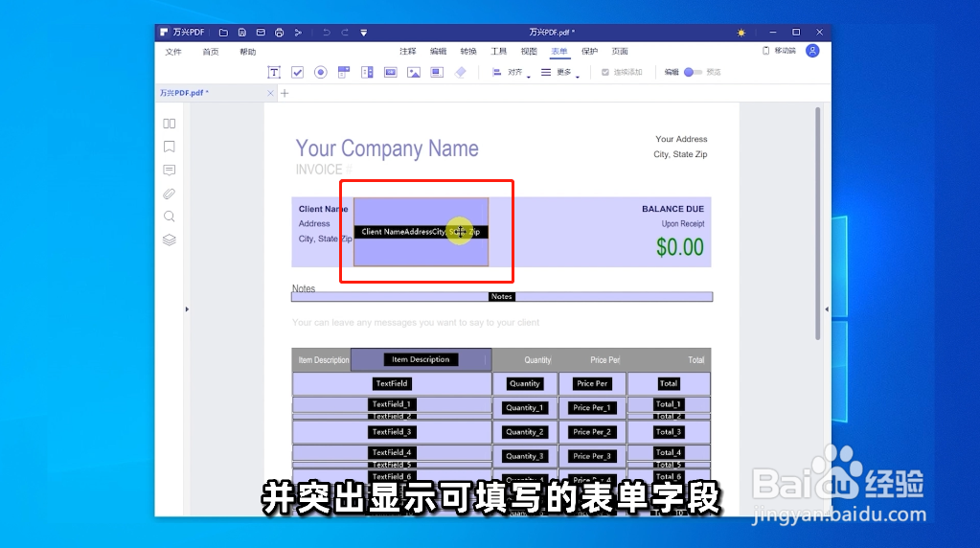Toggle the 连续添加 checkbox
980x548 pixels.
pyautogui.click(x=605, y=73)
